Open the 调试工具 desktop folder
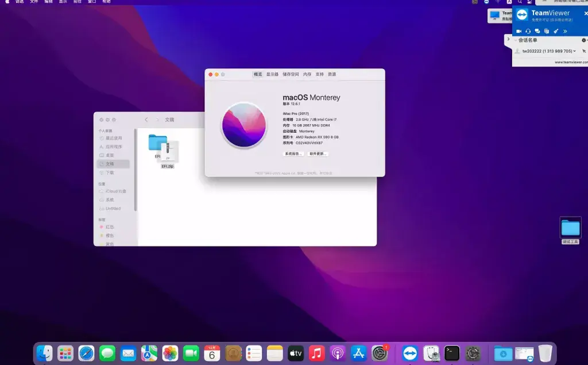 570,230
